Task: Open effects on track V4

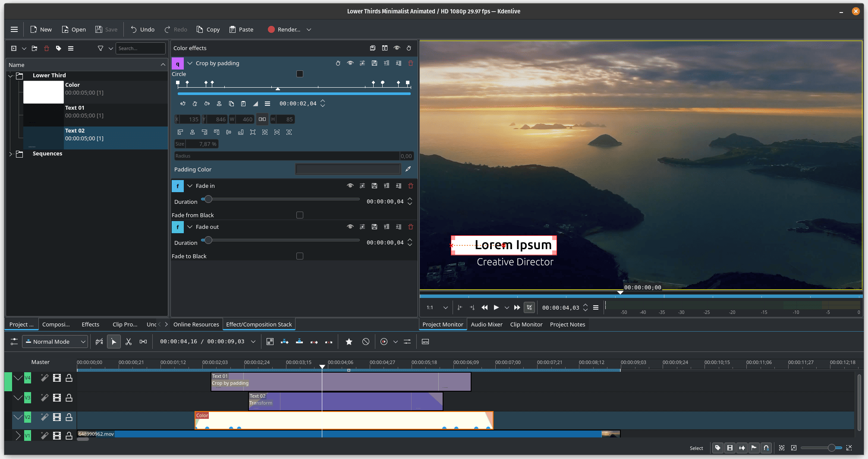Action: pyautogui.click(x=44, y=378)
